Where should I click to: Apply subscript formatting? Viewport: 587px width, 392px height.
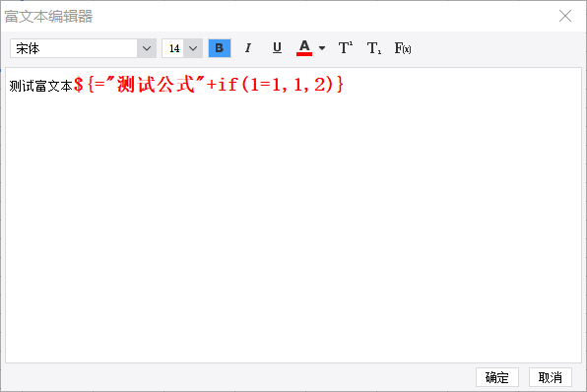(374, 48)
